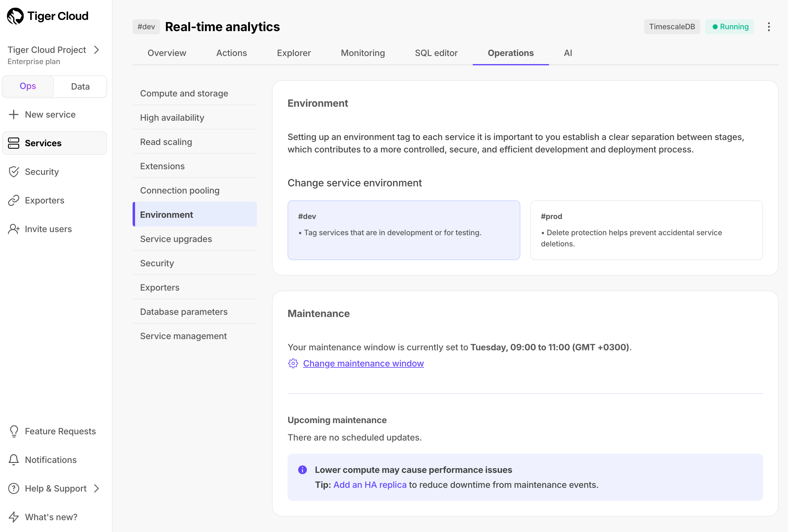The image size is (788, 532).
Task: Expand the Tiger Cloud Project chevron
Action: tap(97, 50)
